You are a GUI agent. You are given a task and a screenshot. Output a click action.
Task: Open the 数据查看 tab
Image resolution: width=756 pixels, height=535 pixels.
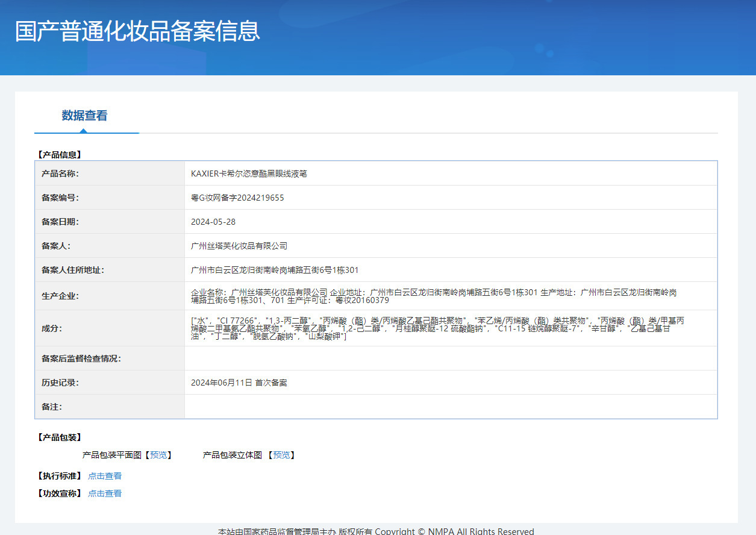pos(84,116)
